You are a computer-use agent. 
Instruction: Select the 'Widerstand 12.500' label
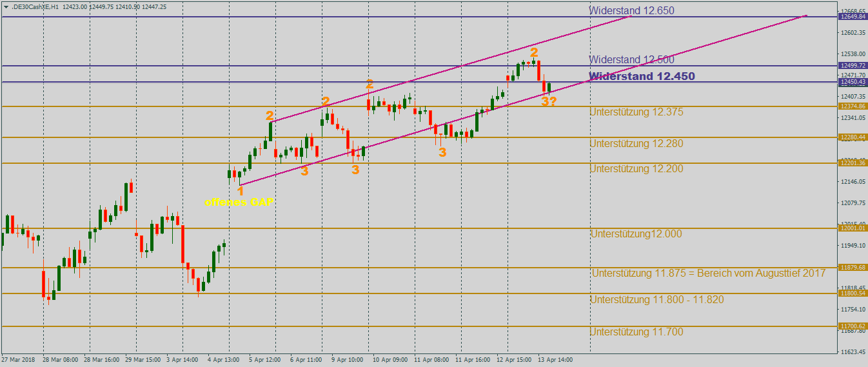tap(632, 60)
